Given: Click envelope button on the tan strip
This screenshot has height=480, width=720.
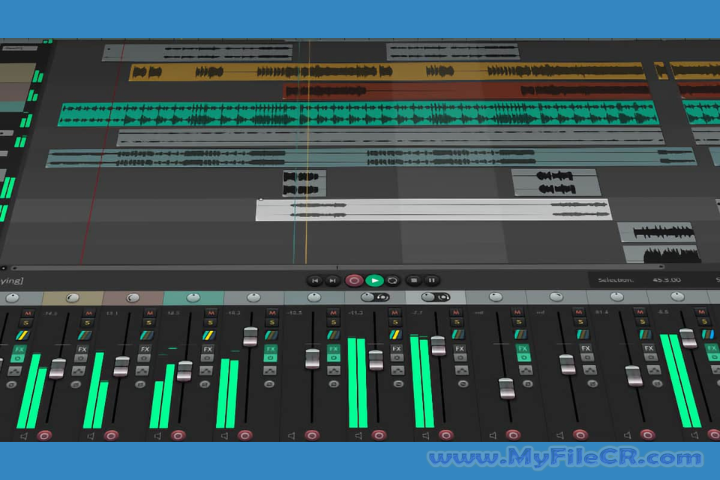Looking at the screenshot, I should coord(79,370).
